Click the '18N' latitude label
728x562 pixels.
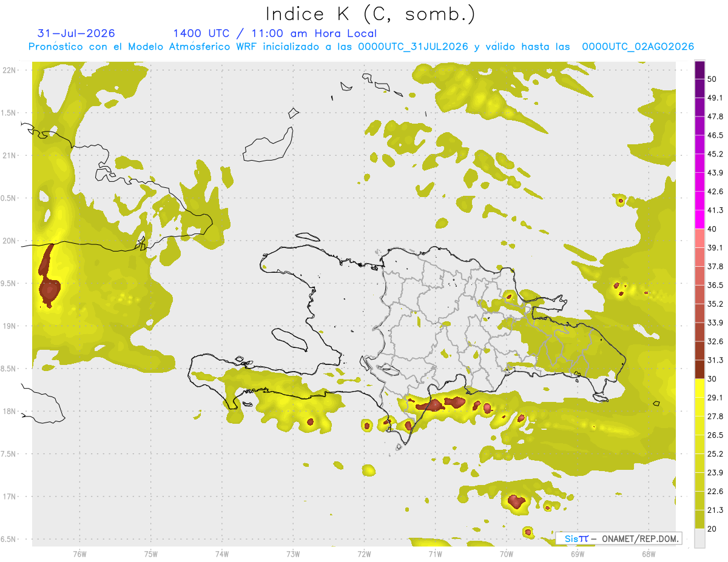10,412
